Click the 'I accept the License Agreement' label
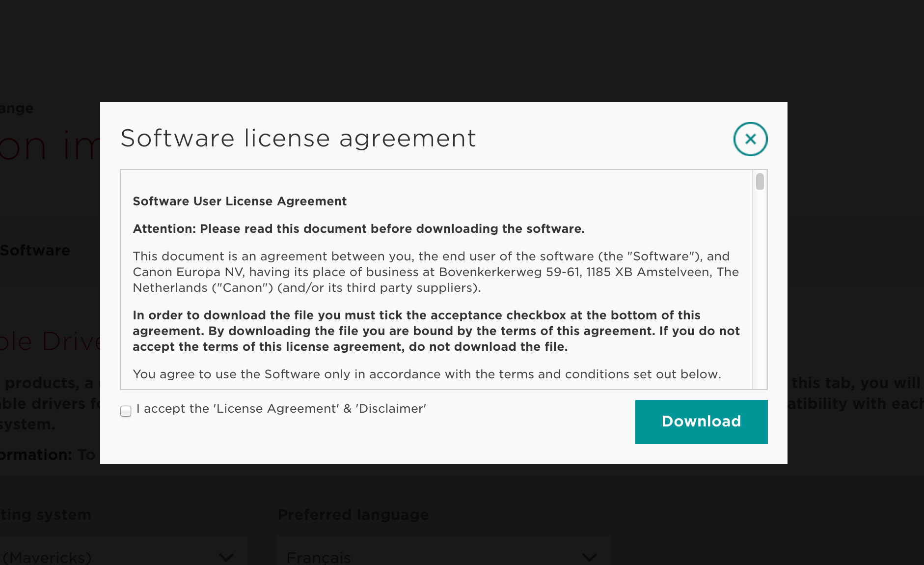The width and height of the screenshot is (924, 565). pos(281,409)
